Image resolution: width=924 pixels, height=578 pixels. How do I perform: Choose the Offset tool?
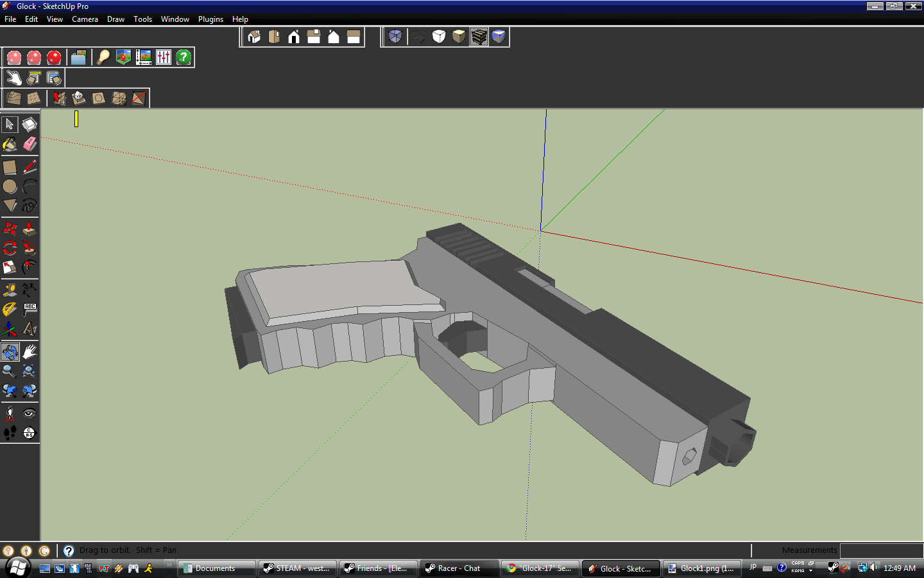pos(30,267)
